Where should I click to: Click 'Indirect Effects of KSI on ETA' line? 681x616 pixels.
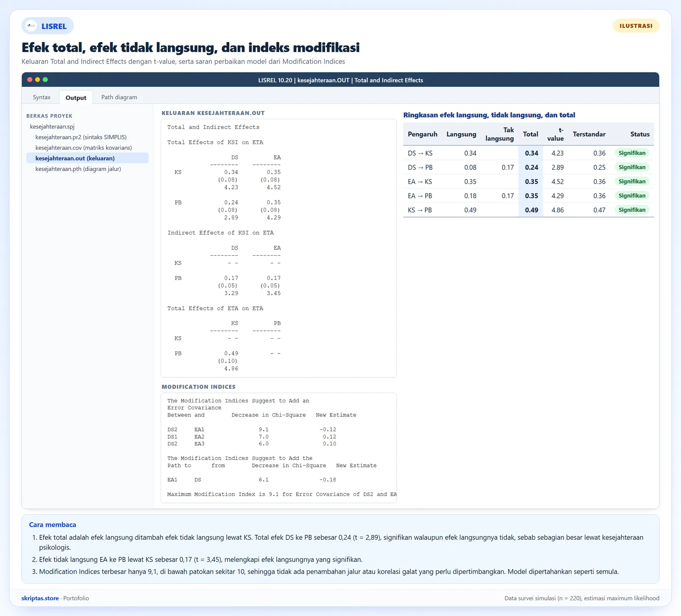(220, 233)
